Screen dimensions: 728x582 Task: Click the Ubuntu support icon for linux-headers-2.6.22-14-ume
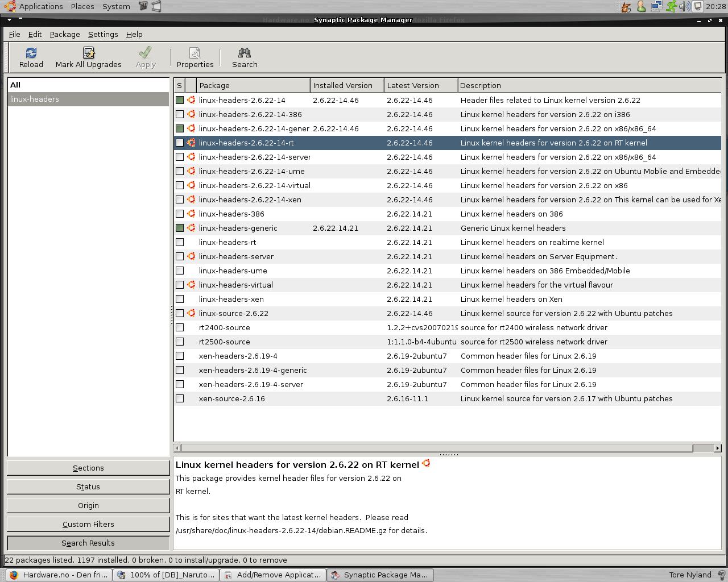click(x=191, y=171)
